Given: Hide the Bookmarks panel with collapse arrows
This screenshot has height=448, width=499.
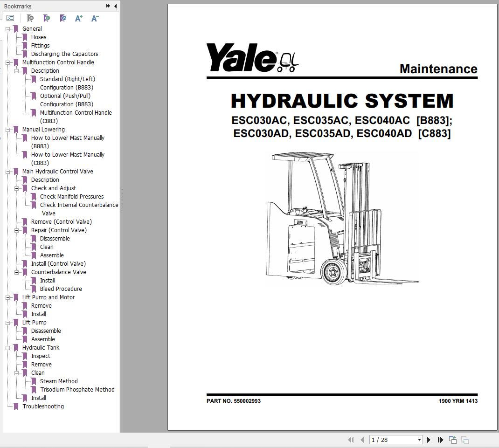Looking at the screenshot, I should (x=108, y=6).
